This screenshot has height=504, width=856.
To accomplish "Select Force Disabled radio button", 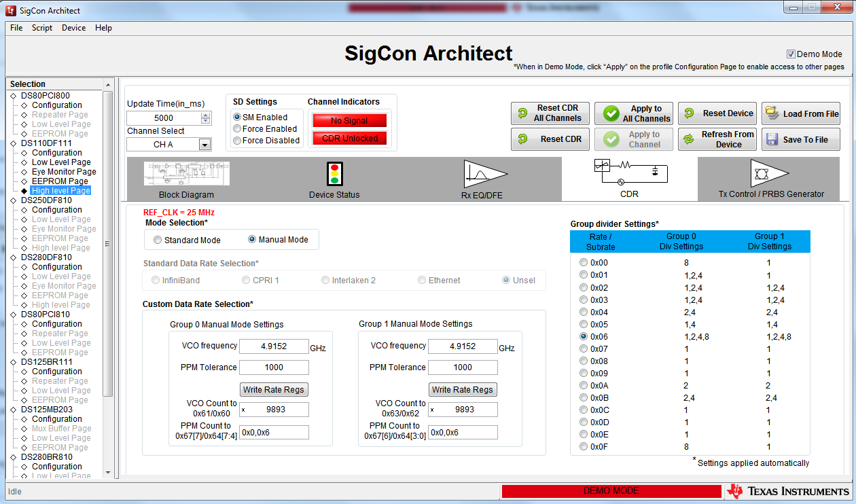I will 237,140.
